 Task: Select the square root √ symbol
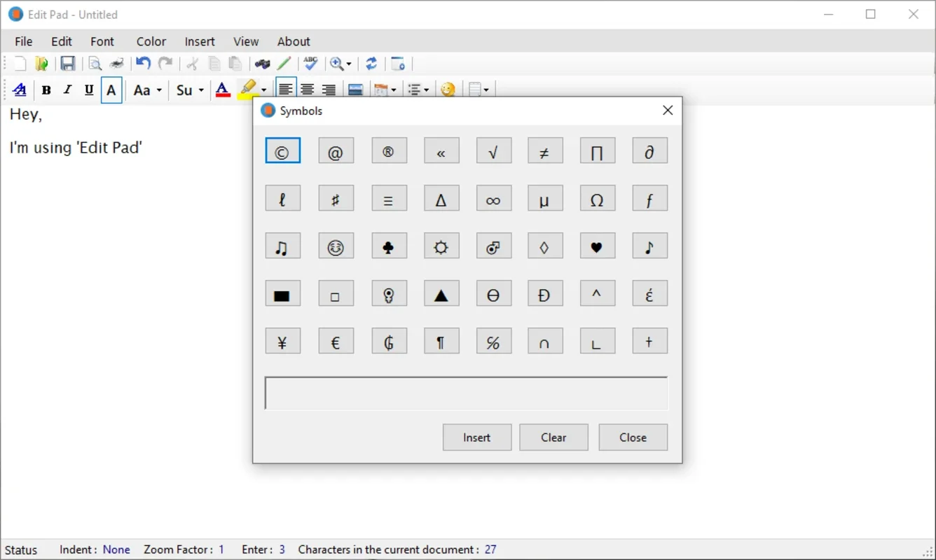tap(493, 150)
